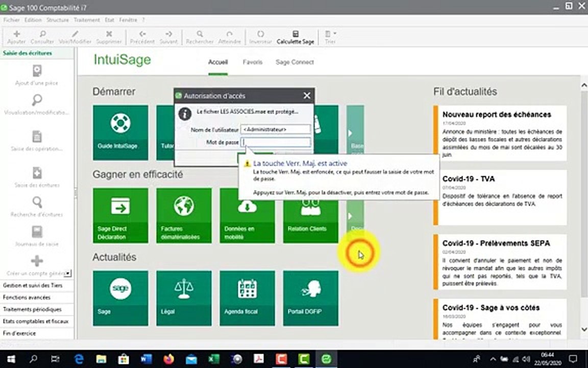Screen dimensions: 588x368
Task: Open Firefox from taskbar
Action: (x=169, y=359)
